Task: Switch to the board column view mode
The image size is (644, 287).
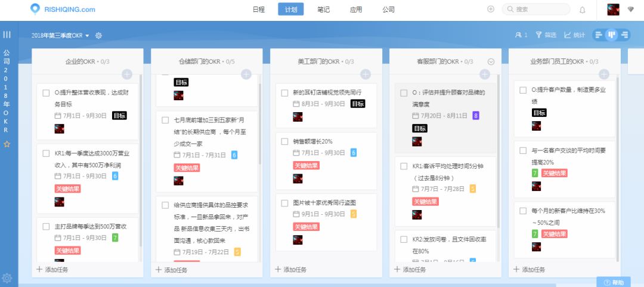Action: click(612, 35)
